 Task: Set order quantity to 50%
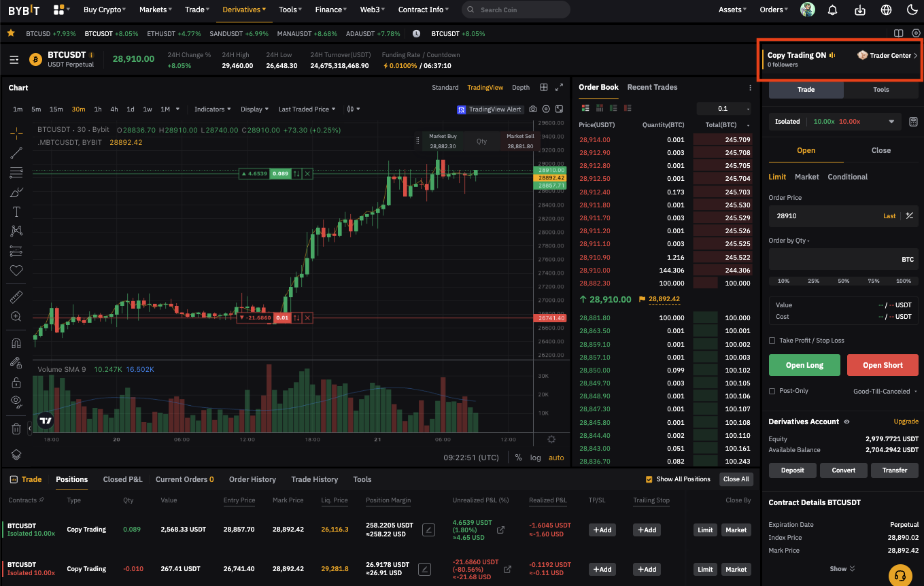pos(844,281)
